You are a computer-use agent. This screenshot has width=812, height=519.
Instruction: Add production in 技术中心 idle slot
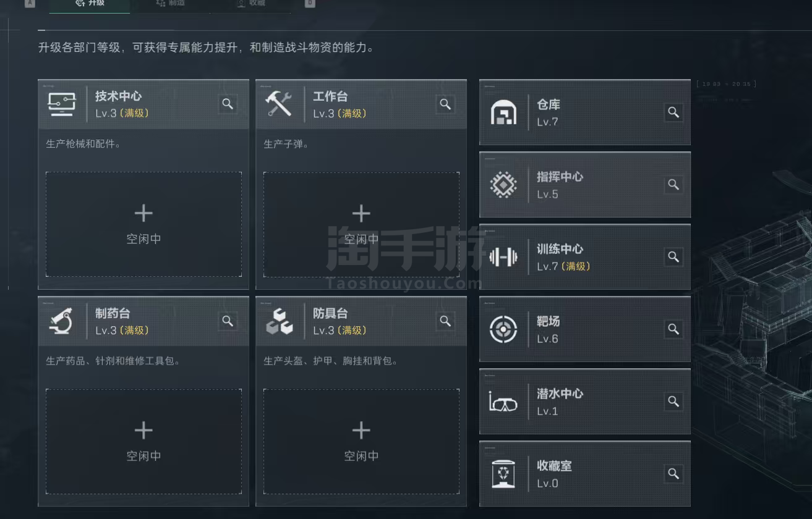tap(143, 224)
